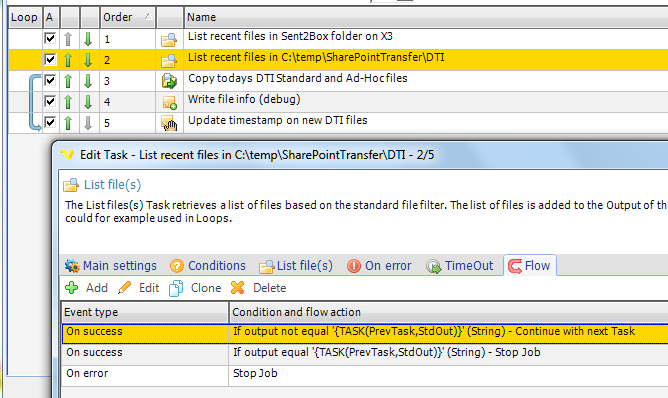Select task Copy todays DTI Standard and Ad-Hoc files
This screenshot has height=398, width=668.
[297, 78]
